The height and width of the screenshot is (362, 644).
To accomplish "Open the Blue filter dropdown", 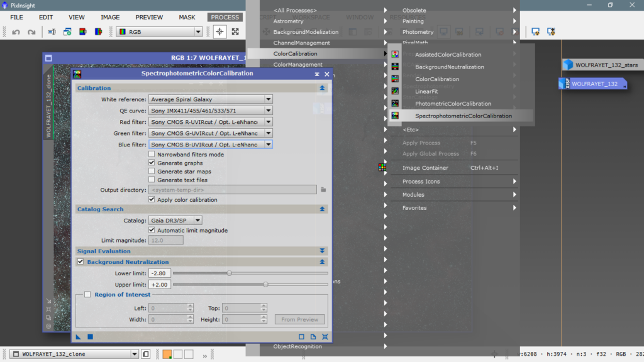I will pyautogui.click(x=211, y=145).
